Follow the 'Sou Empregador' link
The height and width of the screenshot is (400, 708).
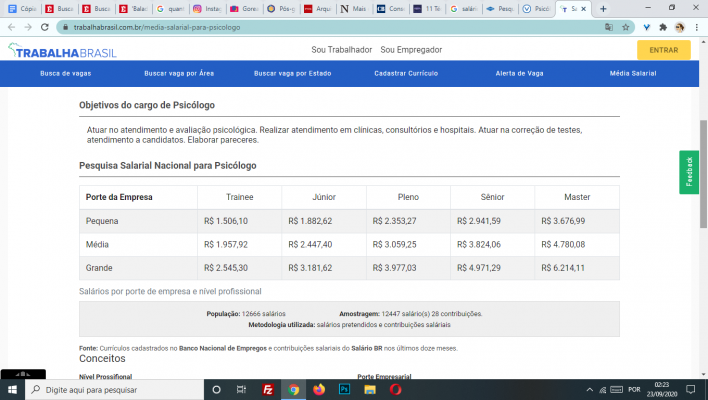pyautogui.click(x=414, y=49)
